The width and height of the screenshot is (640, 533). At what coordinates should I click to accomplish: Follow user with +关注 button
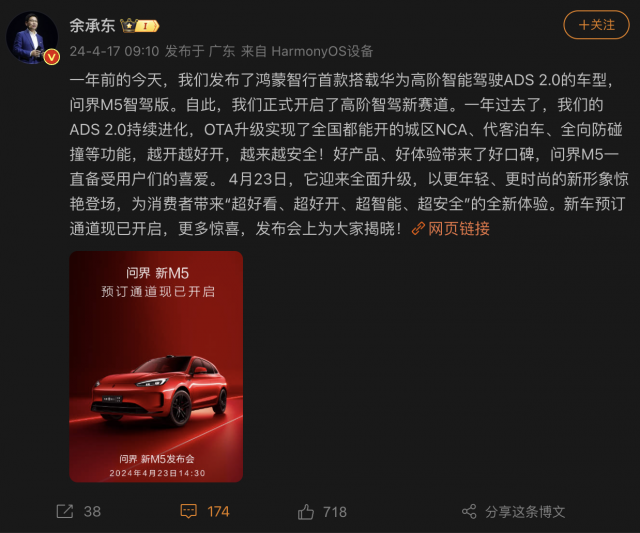pos(596,25)
